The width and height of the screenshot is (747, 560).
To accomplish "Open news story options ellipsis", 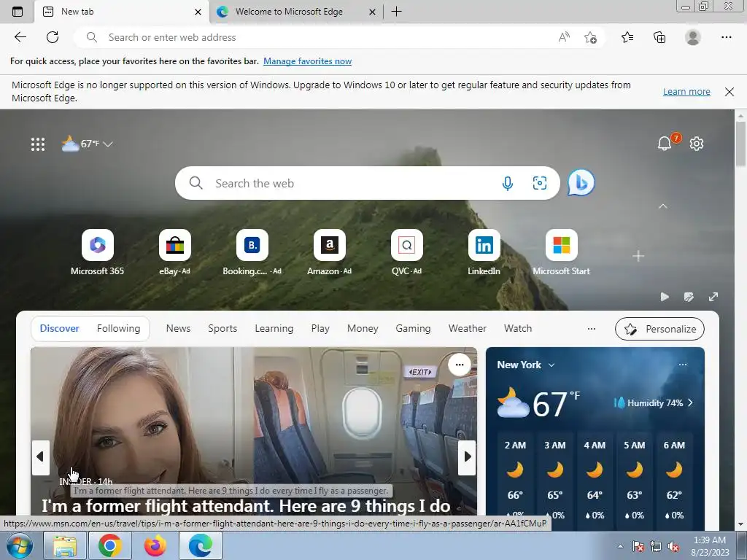I will click(460, 365).
